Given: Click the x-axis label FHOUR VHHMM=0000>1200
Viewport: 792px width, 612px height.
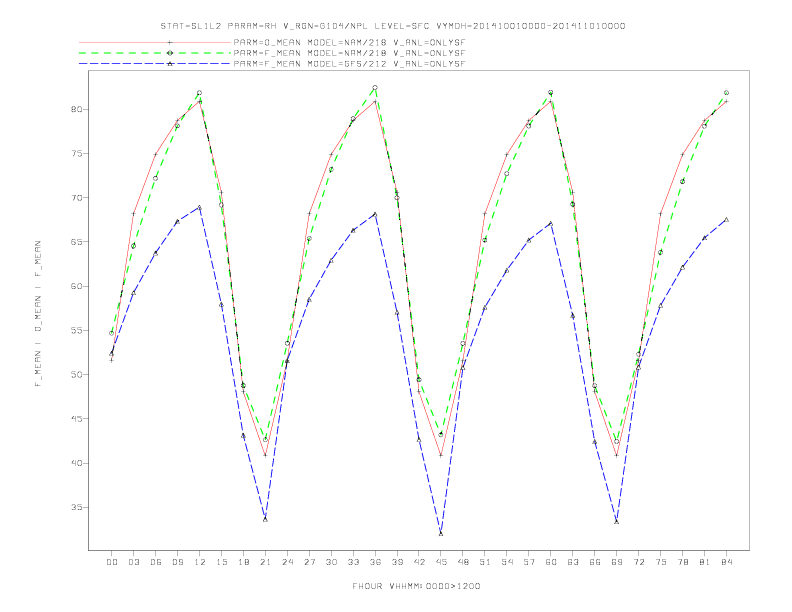Looking at the screenshot, I should pos(416,586).
